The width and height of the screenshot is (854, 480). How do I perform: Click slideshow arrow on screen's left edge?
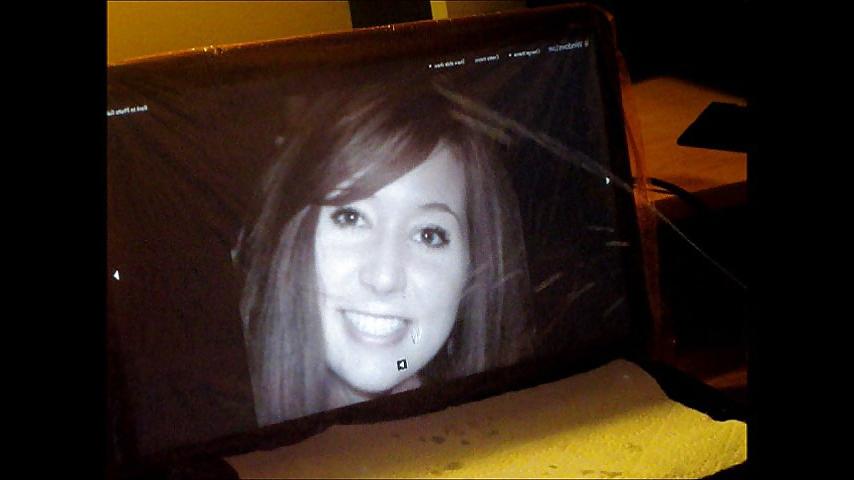116,275
